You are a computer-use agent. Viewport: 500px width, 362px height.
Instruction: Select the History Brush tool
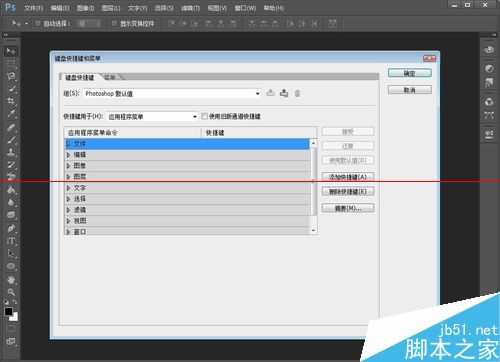[12, 165]
